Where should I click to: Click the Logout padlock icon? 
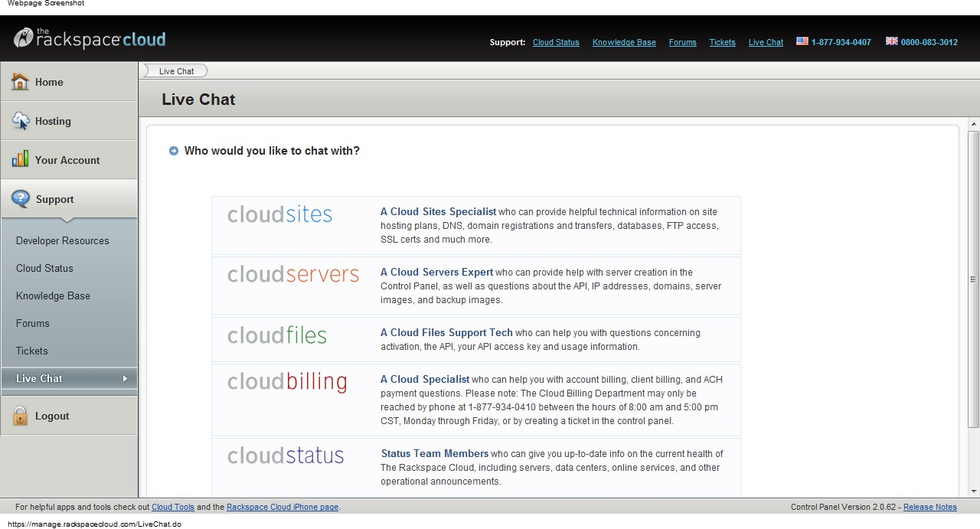(20, 416)
